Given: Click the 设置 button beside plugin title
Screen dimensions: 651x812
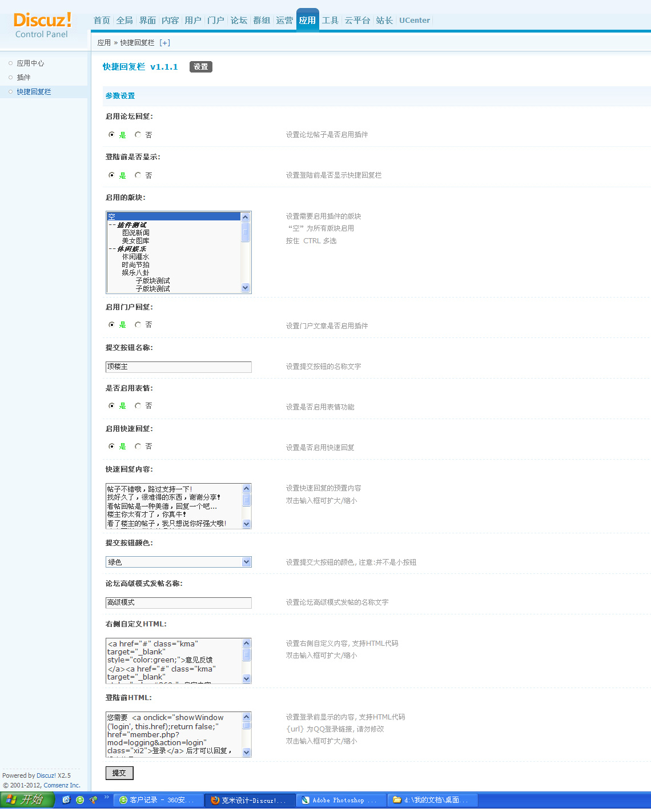Looking at the screenshot, I should tap(200, 67).
